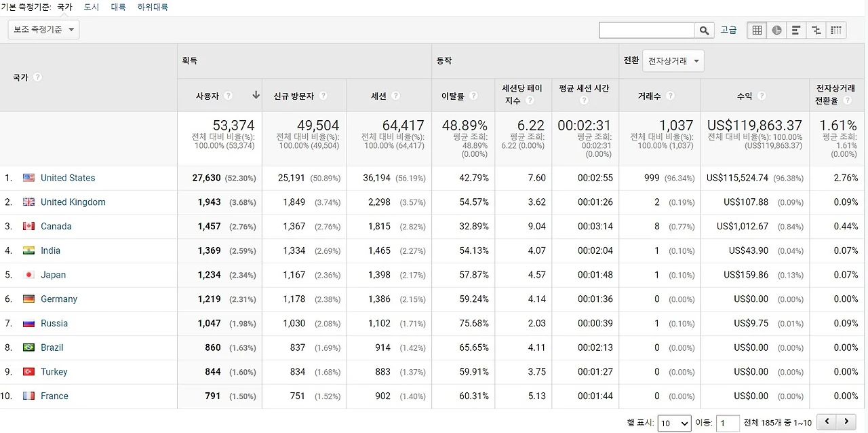This screenshot has height=433, width=868.
Task: Open the 보조 측정기준 dropdown
Action: tap(43, 30)
